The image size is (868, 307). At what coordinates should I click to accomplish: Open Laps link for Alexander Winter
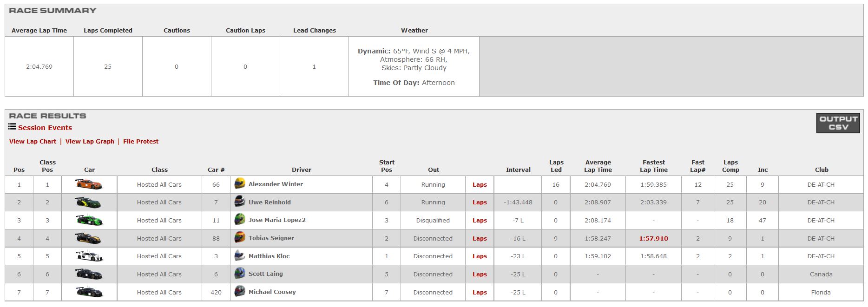tap(480, 185)
